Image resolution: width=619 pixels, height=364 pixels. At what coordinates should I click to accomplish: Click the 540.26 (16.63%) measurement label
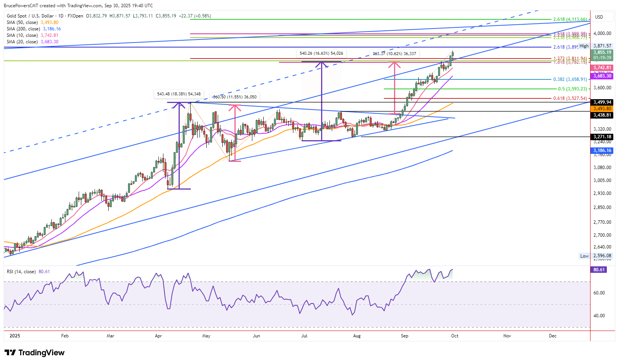(x=321, y=54)
